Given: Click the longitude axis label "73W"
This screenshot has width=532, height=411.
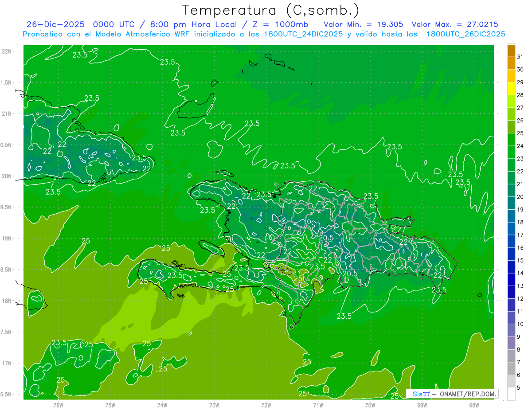Looking at the screenshot, I should tap(214, 405).
